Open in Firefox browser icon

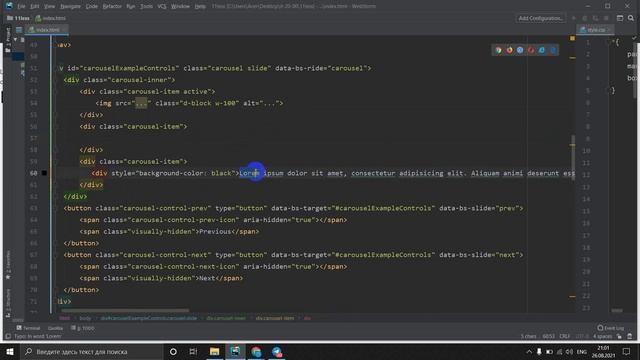(x=509, y=50)
